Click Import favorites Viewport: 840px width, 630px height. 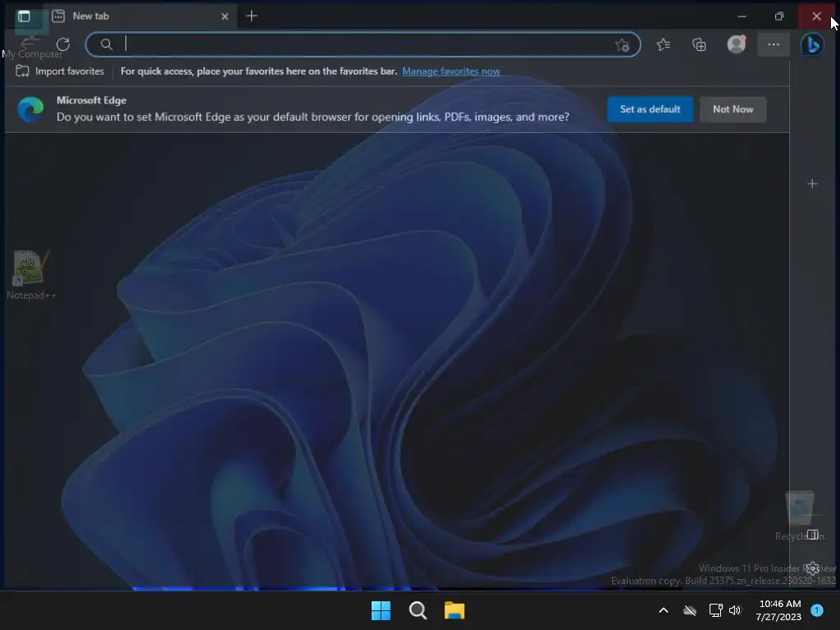pyautogui.click(x=60, y=71)
